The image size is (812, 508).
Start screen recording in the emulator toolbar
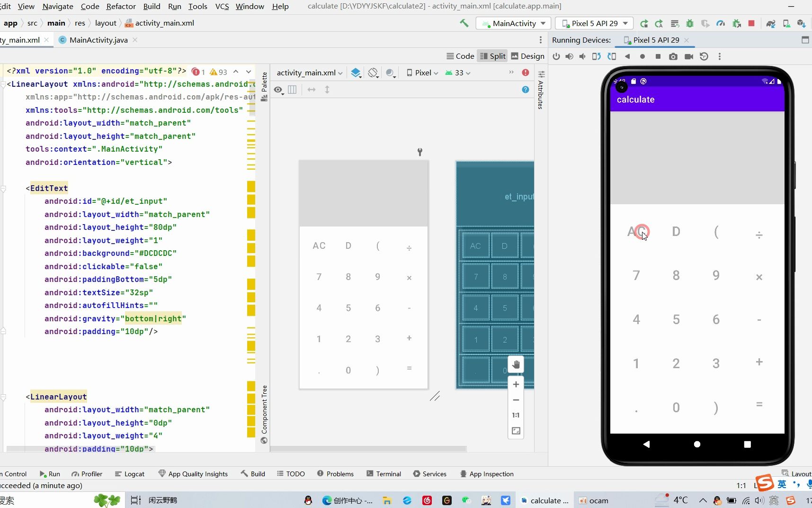tap(689, 56)
